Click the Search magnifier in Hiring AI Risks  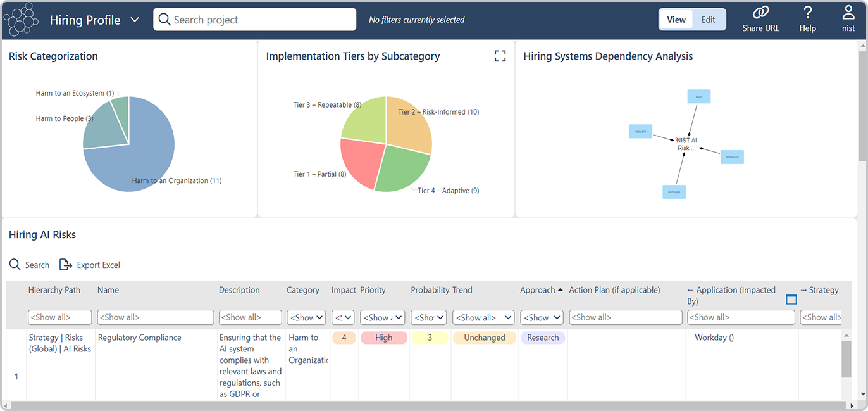tap(15, 265)
